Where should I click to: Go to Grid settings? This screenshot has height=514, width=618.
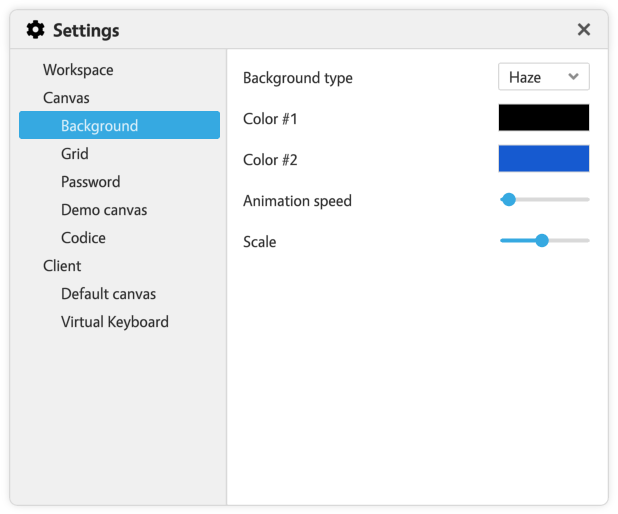[75, 154]
